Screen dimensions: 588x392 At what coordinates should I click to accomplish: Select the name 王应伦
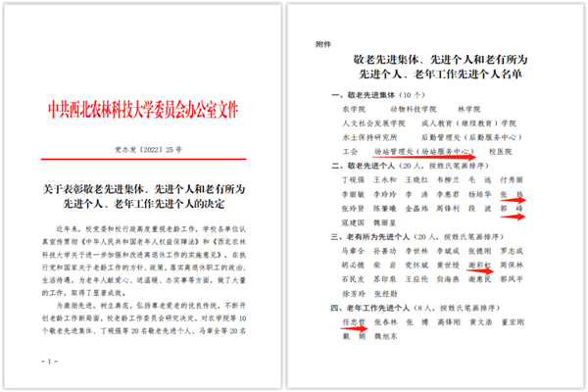coord(416,279)
